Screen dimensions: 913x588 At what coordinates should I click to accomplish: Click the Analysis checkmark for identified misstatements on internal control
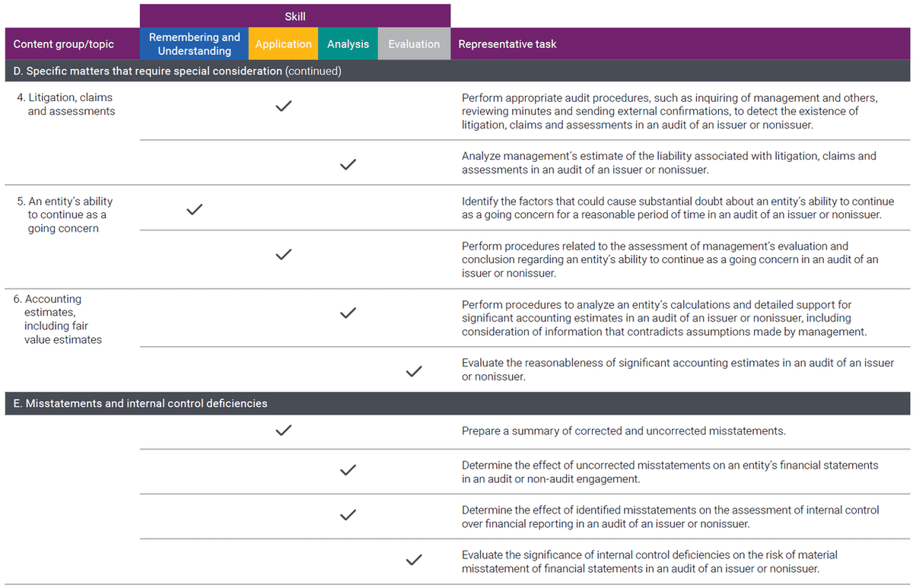pos(348,515)
